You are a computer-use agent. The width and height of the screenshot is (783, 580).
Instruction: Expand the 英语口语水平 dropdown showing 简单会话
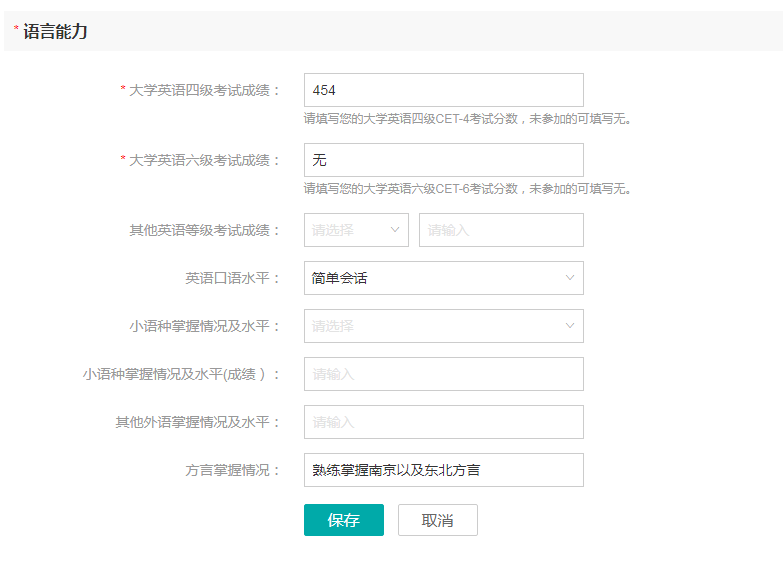point(443,278)
